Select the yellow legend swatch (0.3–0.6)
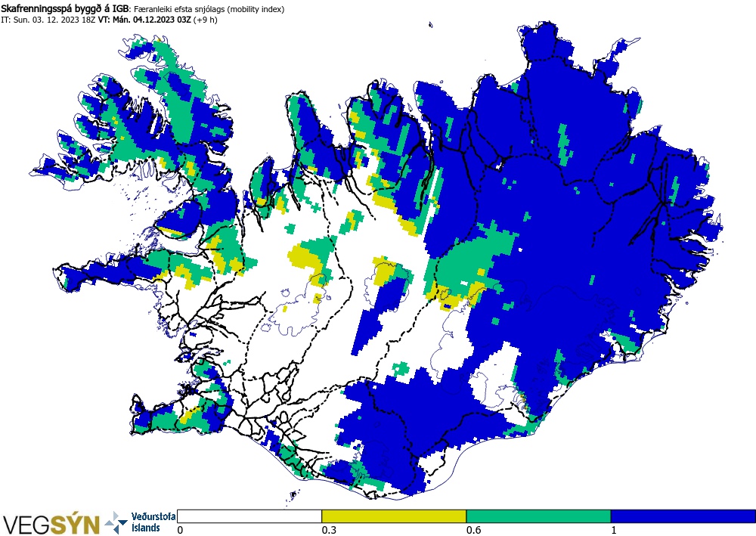 [x=394, y=516]
